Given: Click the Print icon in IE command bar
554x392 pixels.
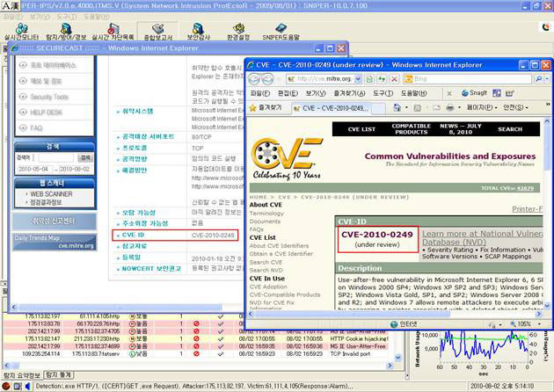Looking at the screenshot, I should tap(449, 107).
